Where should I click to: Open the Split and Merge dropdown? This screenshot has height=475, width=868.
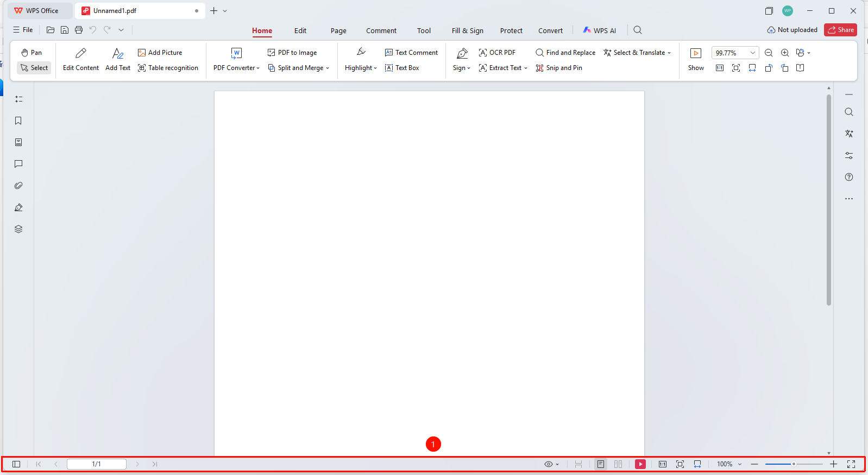(x=299, y=68)
